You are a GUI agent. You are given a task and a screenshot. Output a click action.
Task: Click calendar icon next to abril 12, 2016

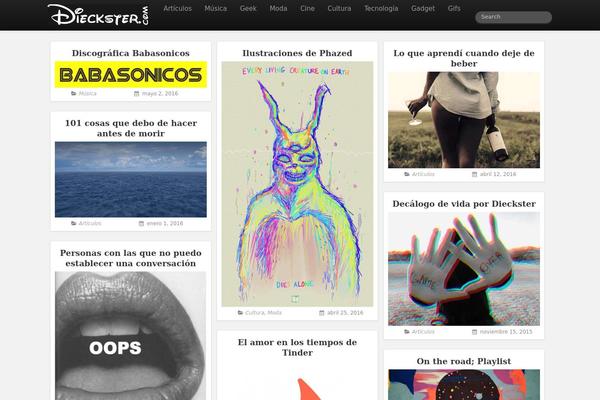(x=474, y=174)
